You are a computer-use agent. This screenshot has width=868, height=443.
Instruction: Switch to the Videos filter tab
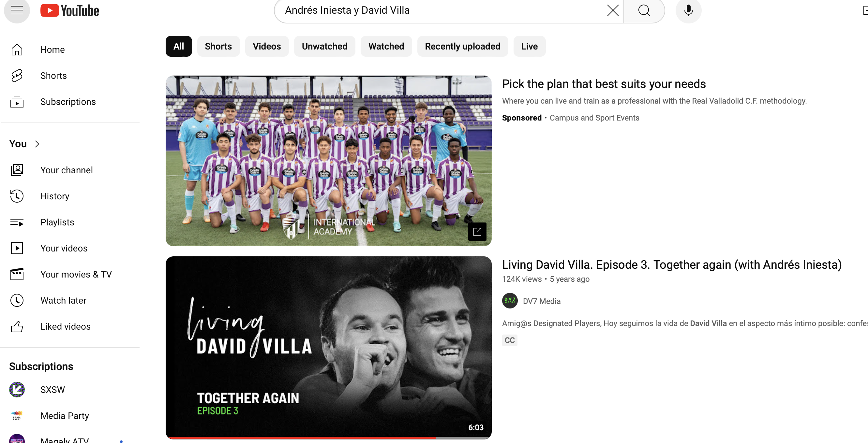(266, 47)
